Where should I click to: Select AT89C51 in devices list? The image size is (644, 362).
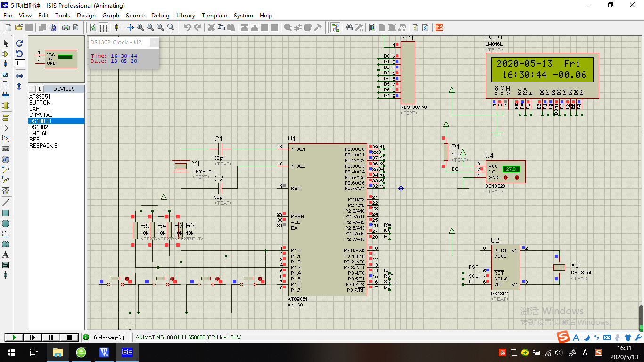tap(57, 97)
